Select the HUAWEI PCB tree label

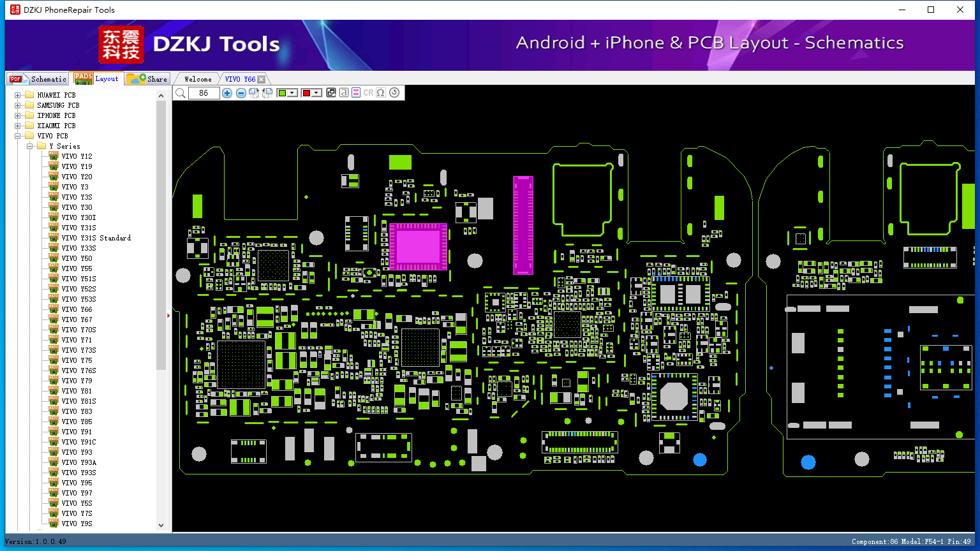56,95
